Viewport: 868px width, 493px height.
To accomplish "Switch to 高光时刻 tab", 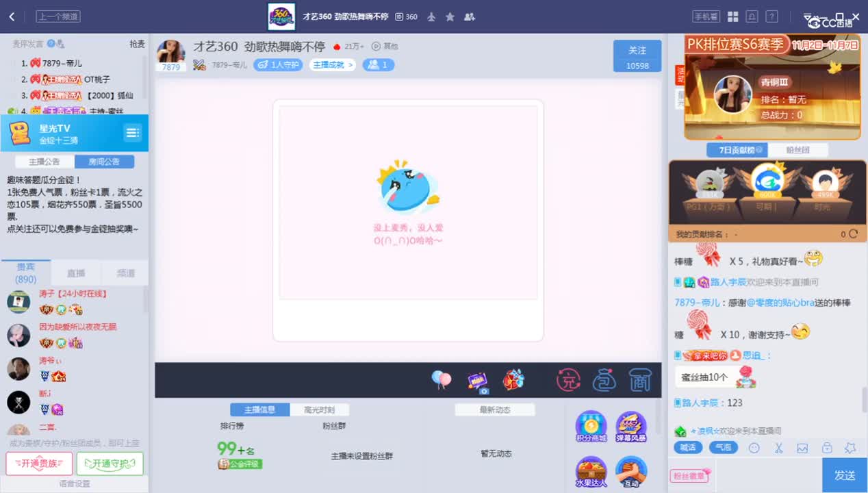I will [319, 409].
